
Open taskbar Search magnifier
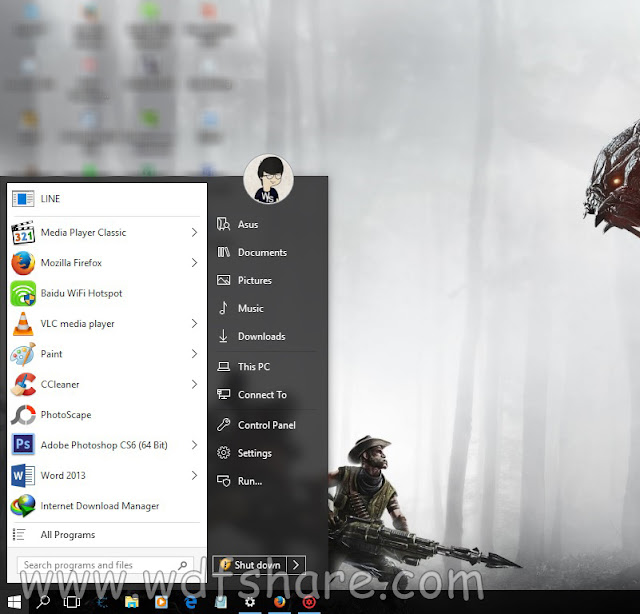click(43, 602)
